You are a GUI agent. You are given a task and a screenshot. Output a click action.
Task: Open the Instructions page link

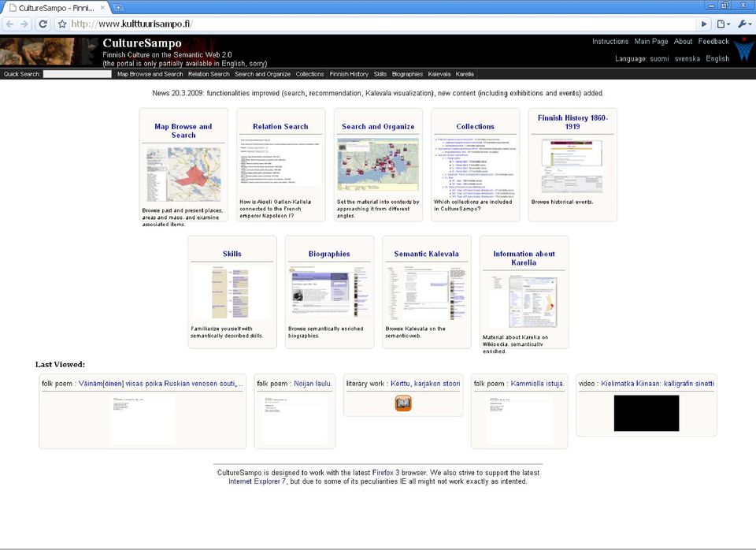610,42
